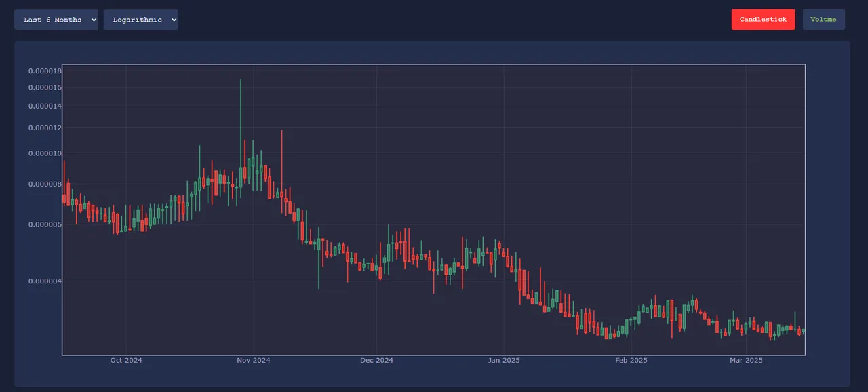Viewport: 868px width, 392px height.
Task: Click the Dec 2024 axis label
Action: [376, 360]
